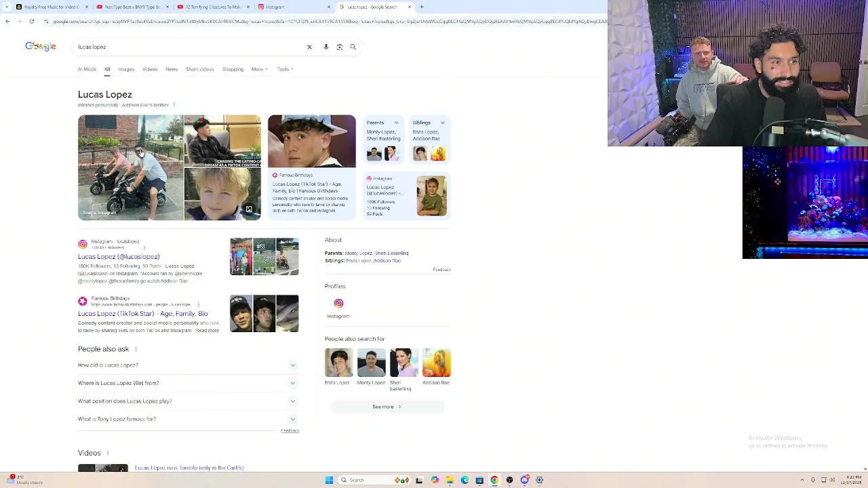Select Enzo Lopez in People also search for
Screen dimensions: 868x488
[x=338, y=367]
